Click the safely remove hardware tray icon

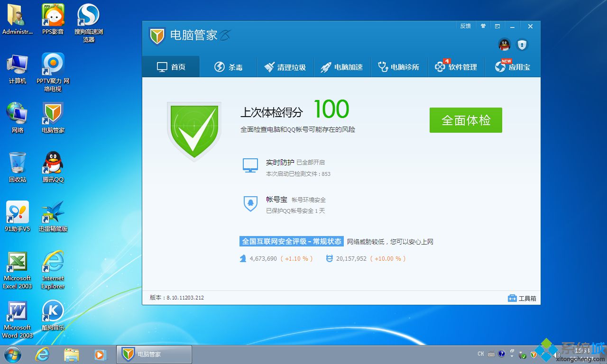pos(523,355)
